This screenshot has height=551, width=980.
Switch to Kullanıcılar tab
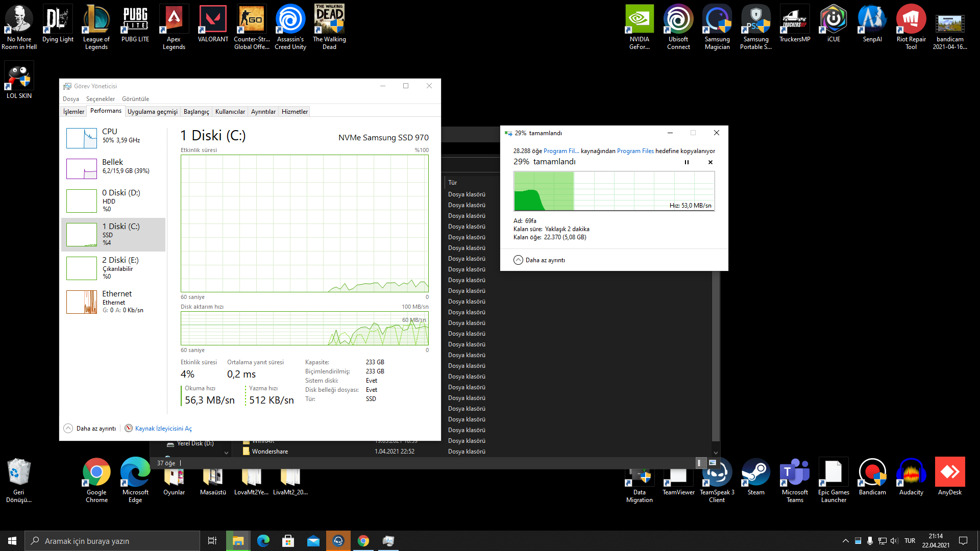click(x=230, y=112)
